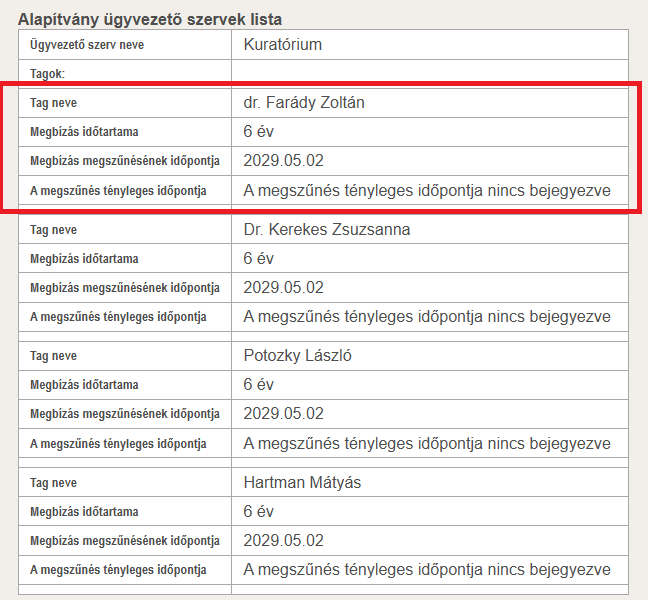Select the Ügyvezető szerv neve label
This screenshot has width=648, height=600.
click(x=88, y=46)
